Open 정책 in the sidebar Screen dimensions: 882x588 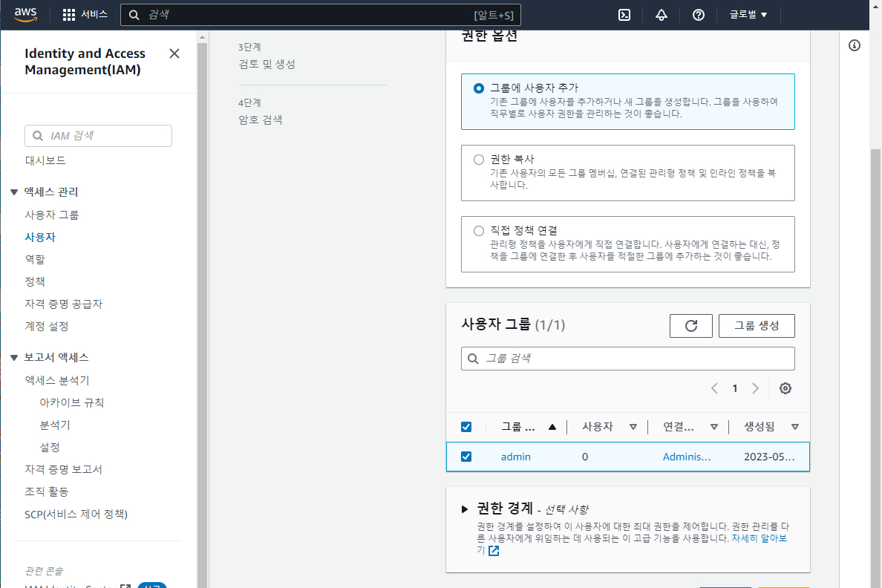(35, 282)
